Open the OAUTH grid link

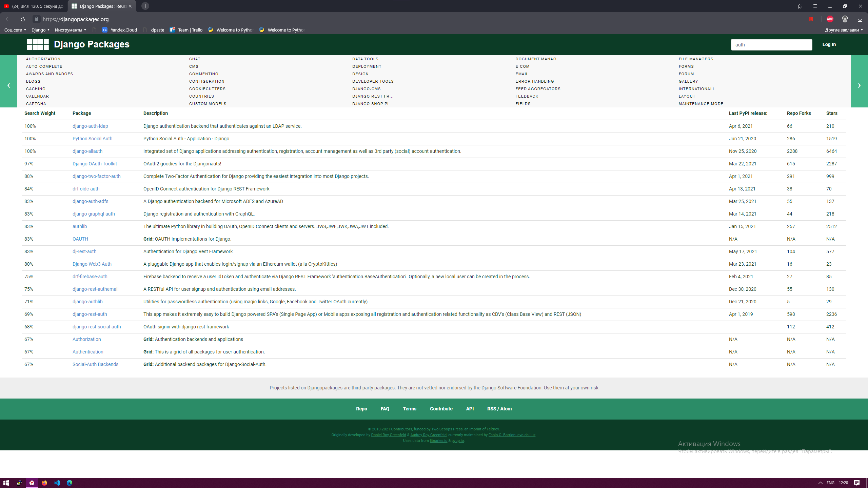80,239
